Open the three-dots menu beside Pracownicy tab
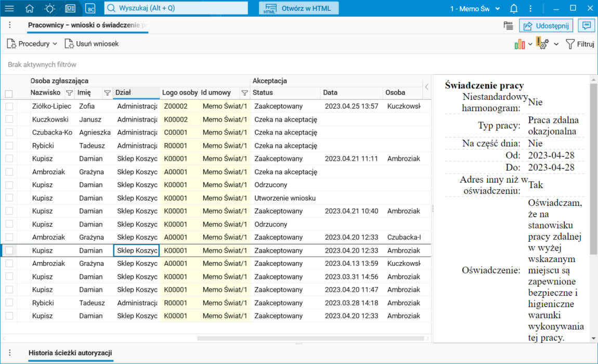This screenshot has width=598, height=364. (10, 25)
